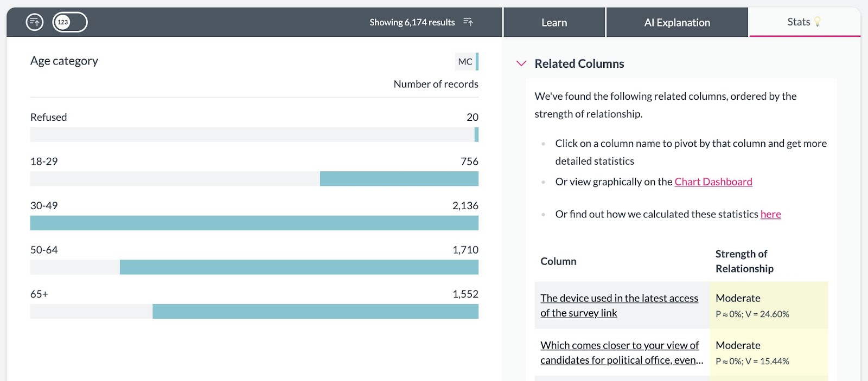Click the Age category column title
868x381 pixels.
64,61
